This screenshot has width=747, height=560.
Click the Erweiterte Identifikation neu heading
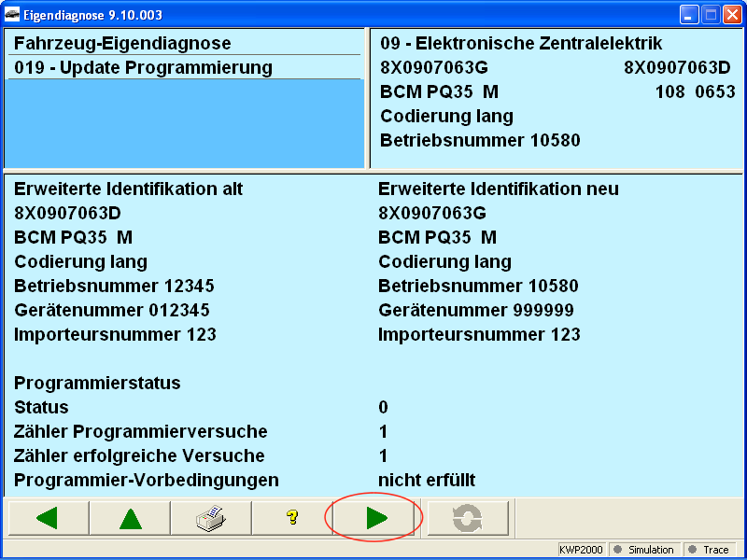(498, 189)
